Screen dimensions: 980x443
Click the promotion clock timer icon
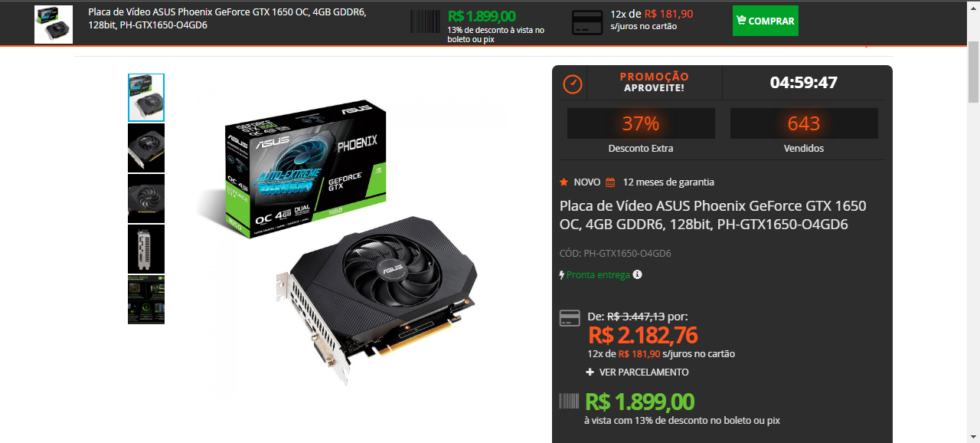[573, 84]
